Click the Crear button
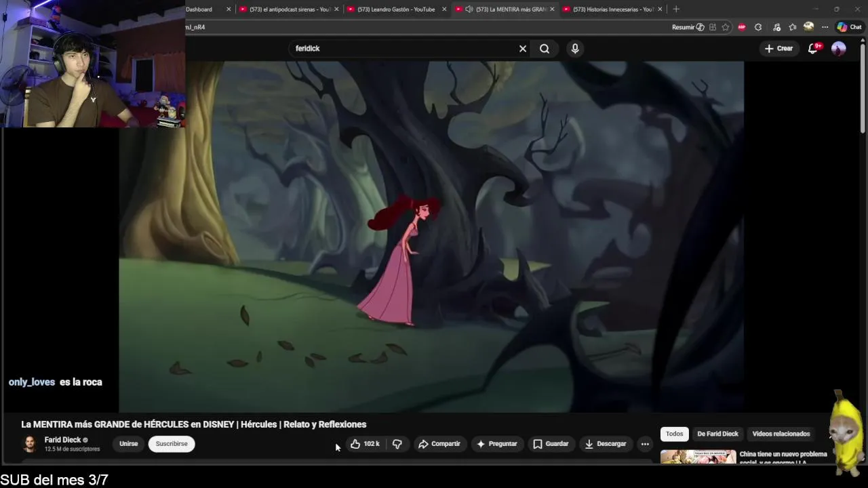Viewport: 868px width, 488px height. tap(778, 49)
